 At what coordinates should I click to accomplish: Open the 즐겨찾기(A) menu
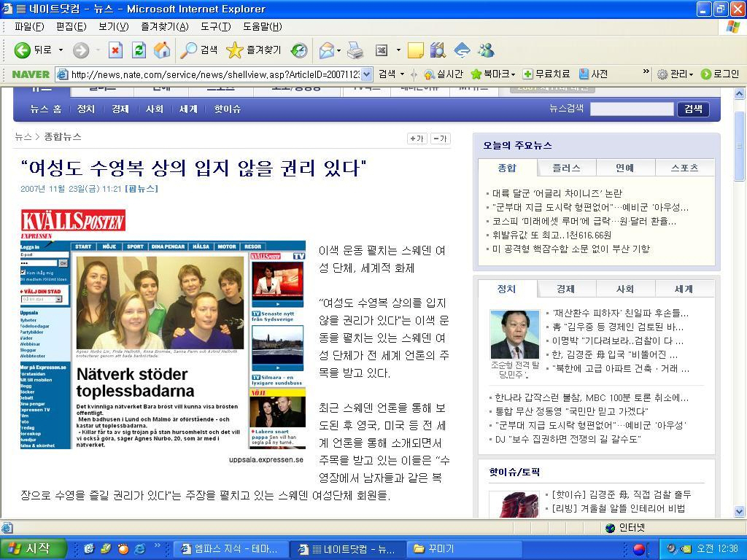click(164, 26)
